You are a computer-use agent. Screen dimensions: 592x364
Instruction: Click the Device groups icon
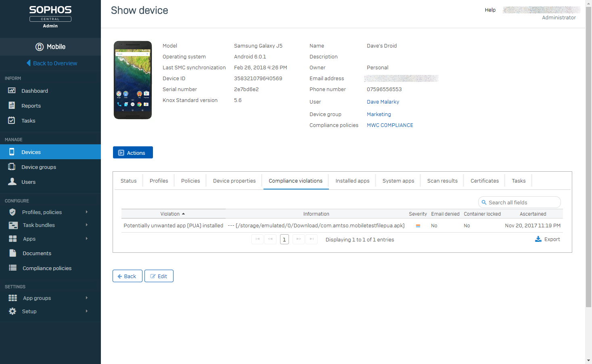click(12, 167)
